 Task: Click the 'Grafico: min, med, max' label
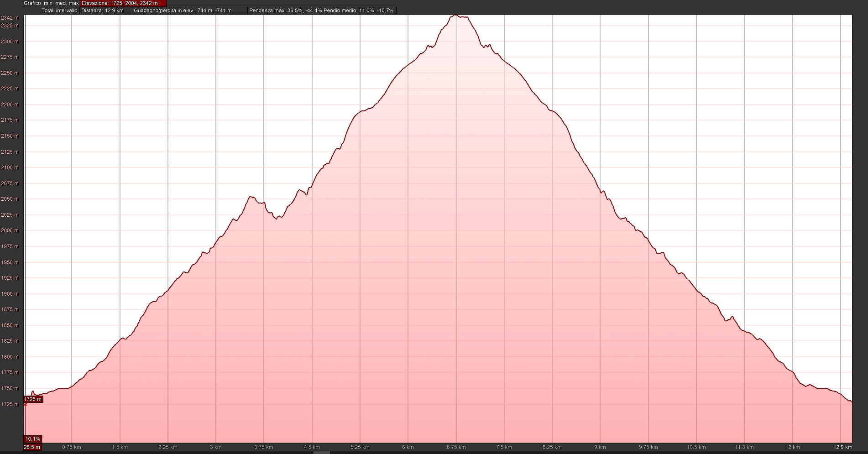tap(52, 3)
